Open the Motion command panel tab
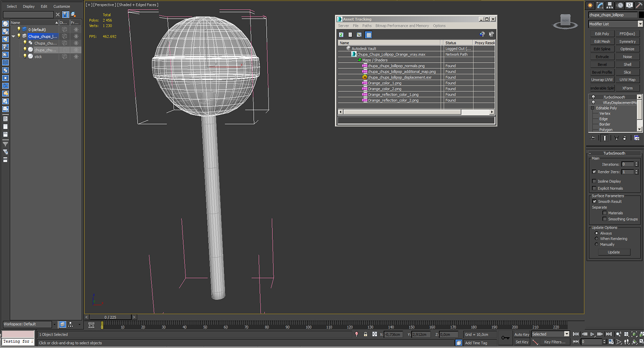Viewport: 644px width, 348px height. (621, 5)
